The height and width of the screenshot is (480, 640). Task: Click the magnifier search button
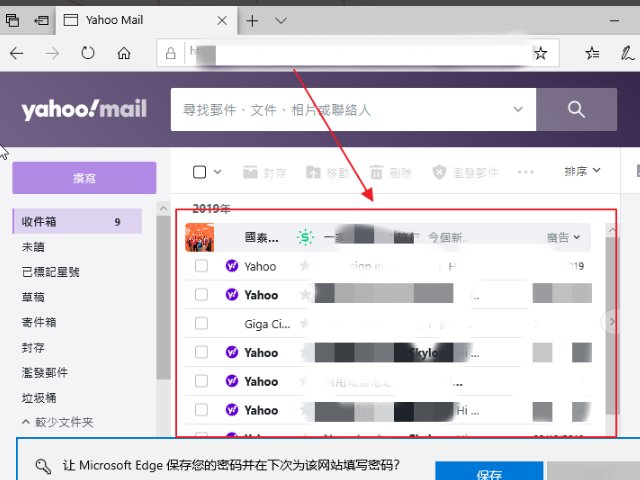coord(576,109)
